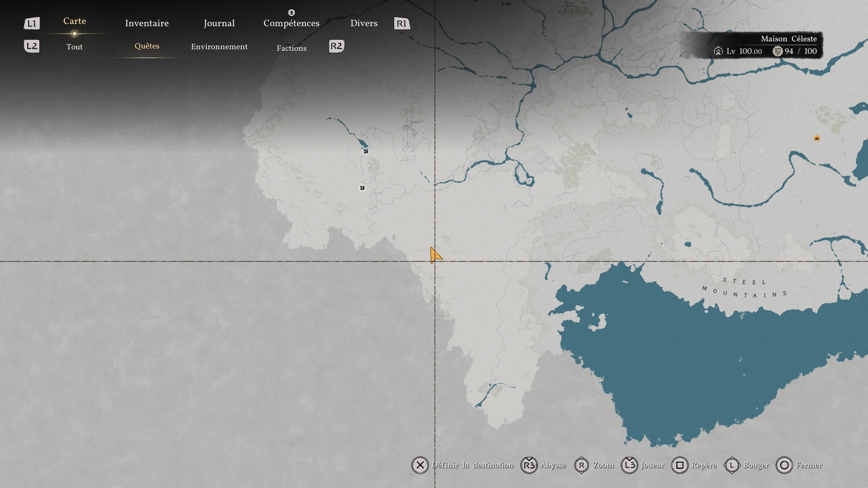868x488 pixels.
Task: Click the Abysse prompt label
Action: click(x=553, y=465)
